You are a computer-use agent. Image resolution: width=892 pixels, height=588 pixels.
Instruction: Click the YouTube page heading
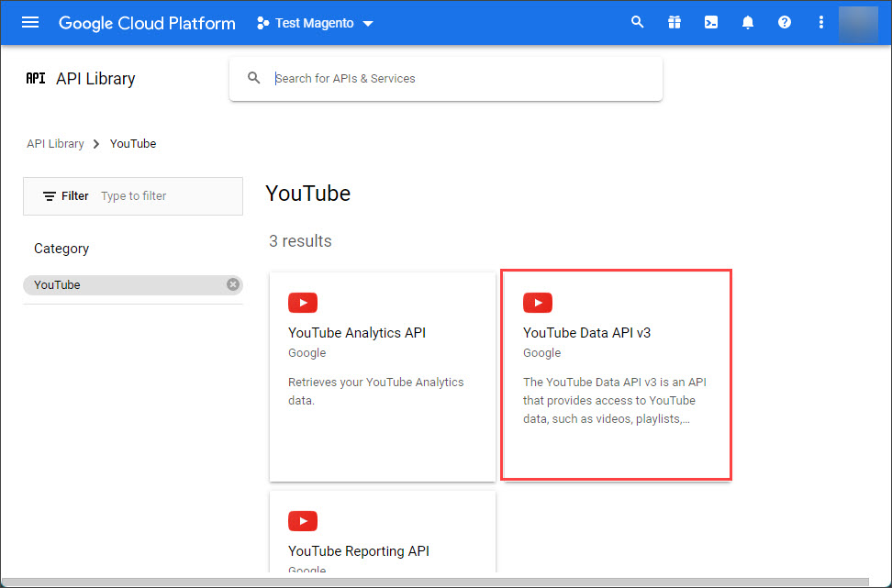pos(307,194)
